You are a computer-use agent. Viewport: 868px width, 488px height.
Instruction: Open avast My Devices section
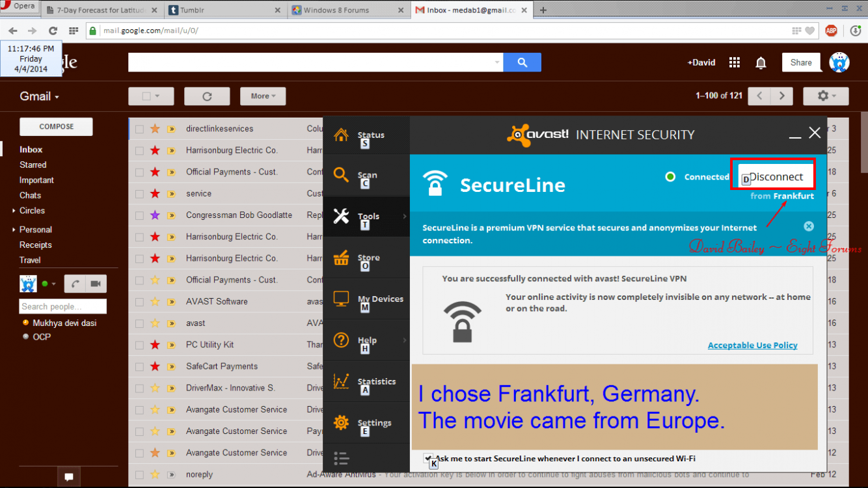366,299
